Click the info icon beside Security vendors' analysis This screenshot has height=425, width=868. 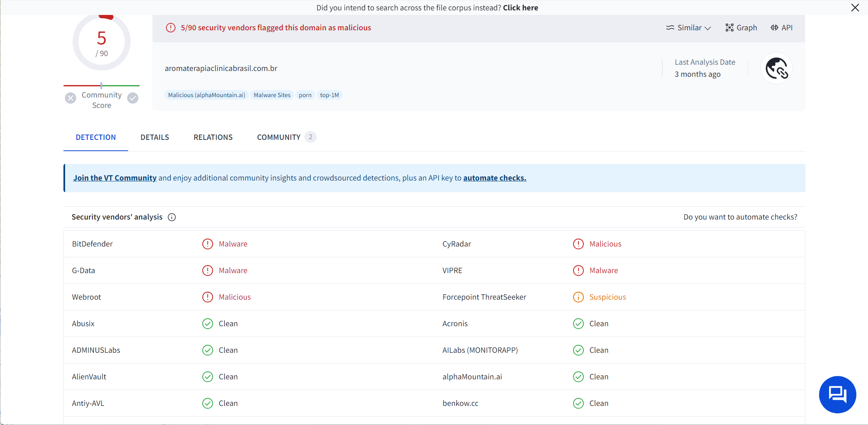click(172, 217)
